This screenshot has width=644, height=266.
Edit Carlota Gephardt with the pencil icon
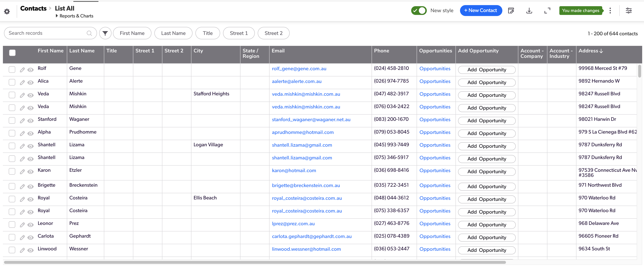(x=22, y=237)
